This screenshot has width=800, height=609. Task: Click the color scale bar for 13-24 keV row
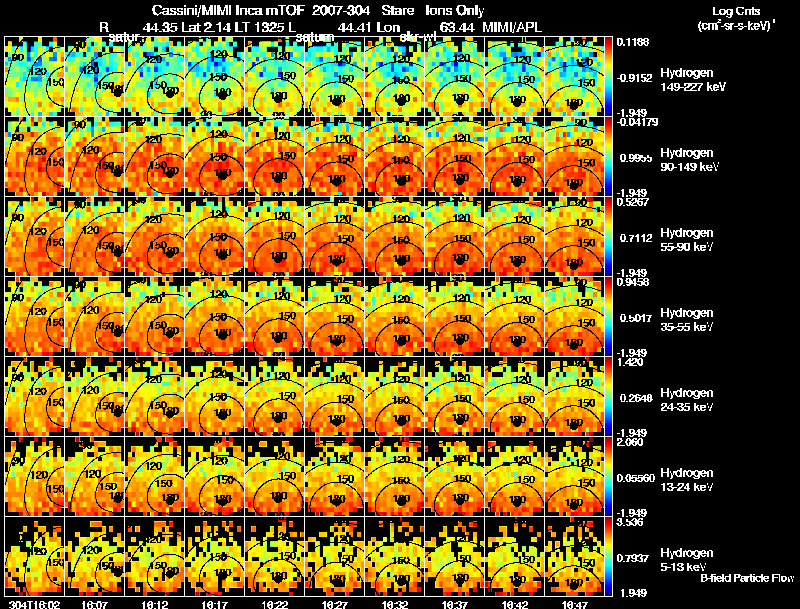(608, 477)
